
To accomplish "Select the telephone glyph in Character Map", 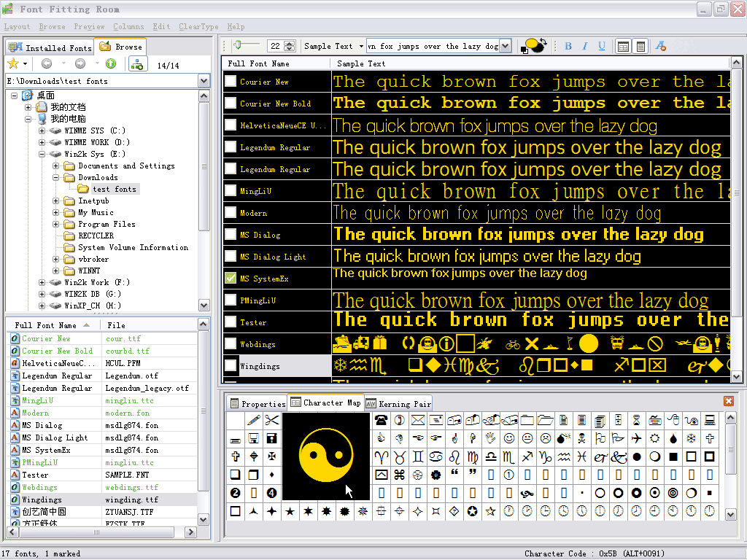I will tap(381, 420).
